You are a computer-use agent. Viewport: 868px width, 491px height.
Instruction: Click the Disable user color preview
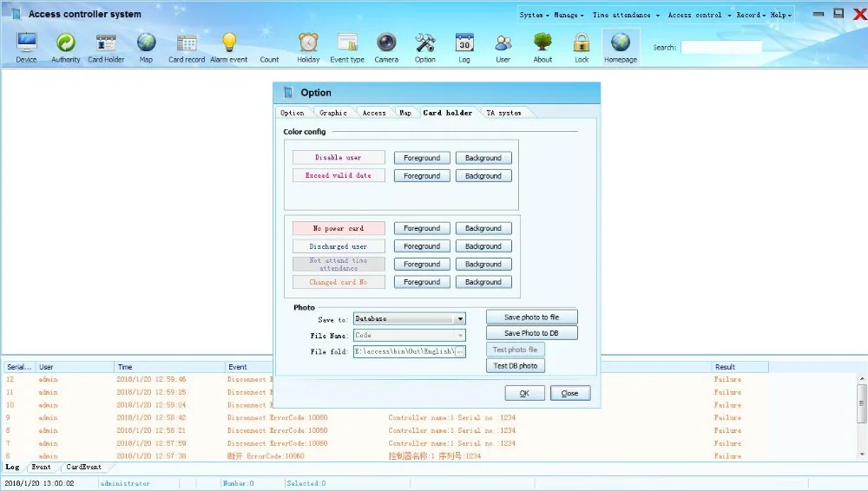click(x=339, y=158)
